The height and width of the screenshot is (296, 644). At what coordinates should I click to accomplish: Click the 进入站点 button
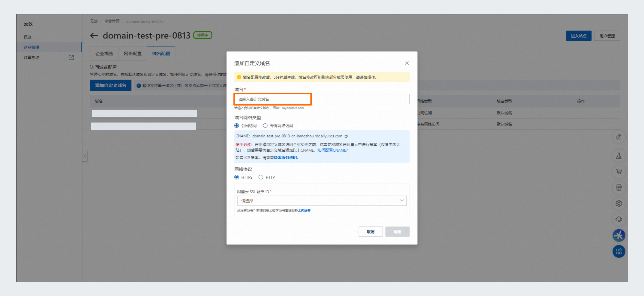click(578, 36)
